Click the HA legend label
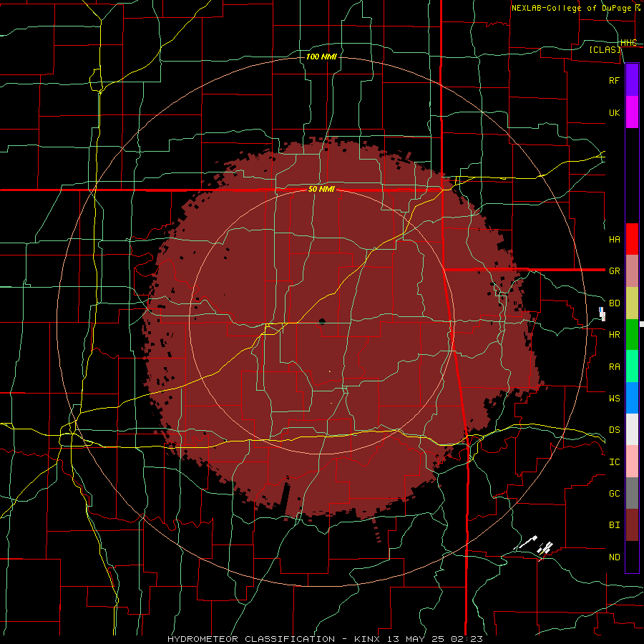Viewport: 644px width, 644px height. [x=614, y=239]
